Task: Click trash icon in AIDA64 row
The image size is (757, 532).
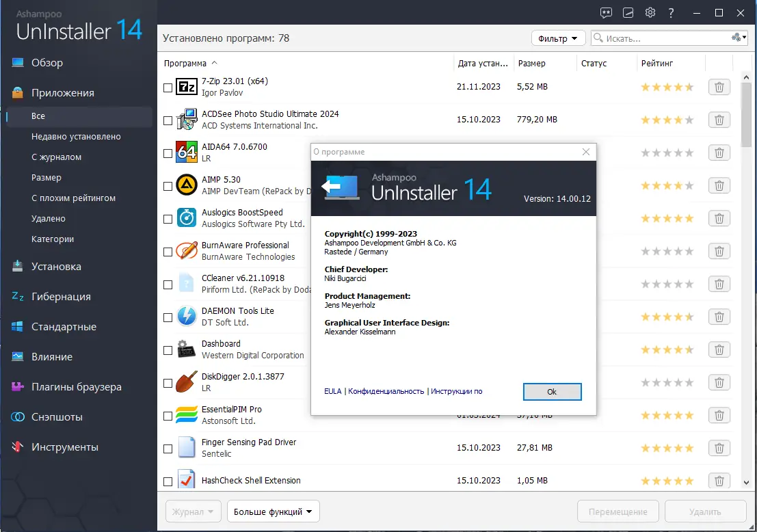Action: [x=719, y=152]
